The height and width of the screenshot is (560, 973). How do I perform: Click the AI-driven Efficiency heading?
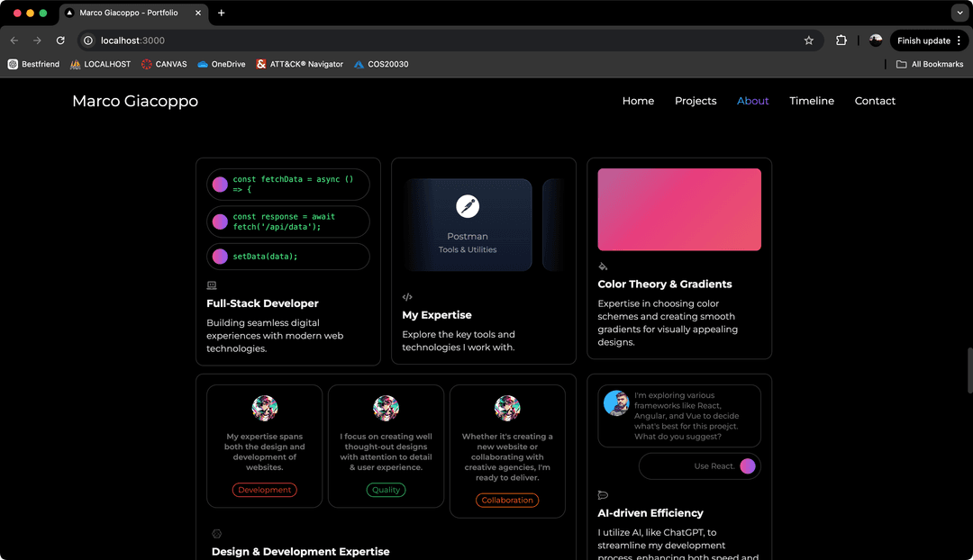coord(650,513)
